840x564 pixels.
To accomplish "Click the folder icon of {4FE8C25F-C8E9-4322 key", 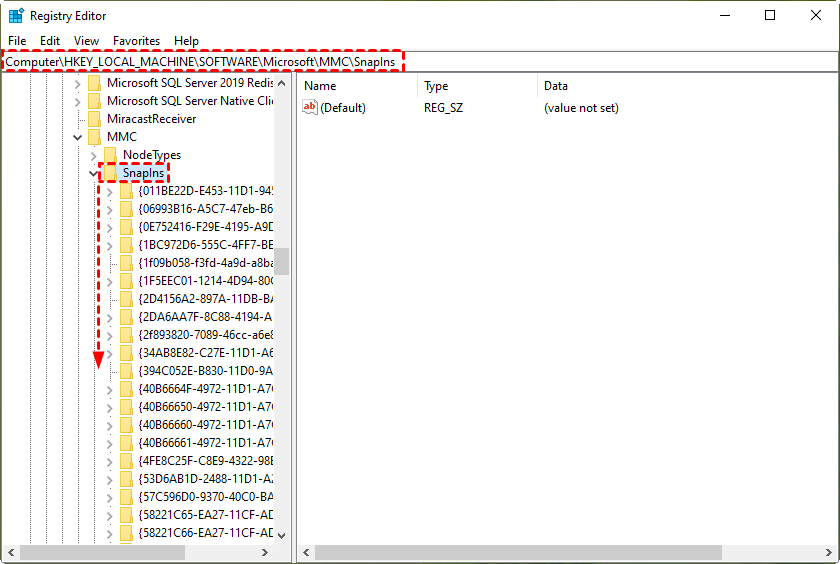I will point(126,461).
